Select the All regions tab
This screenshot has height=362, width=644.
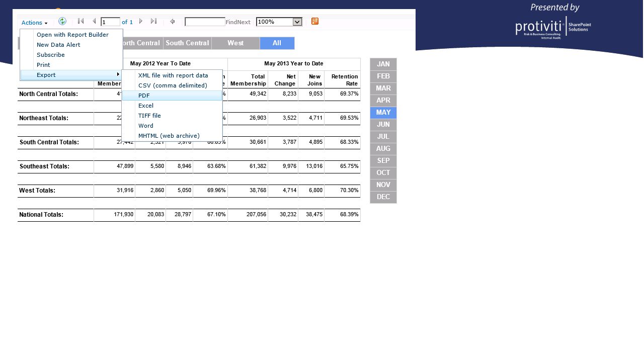pos(277,43)
